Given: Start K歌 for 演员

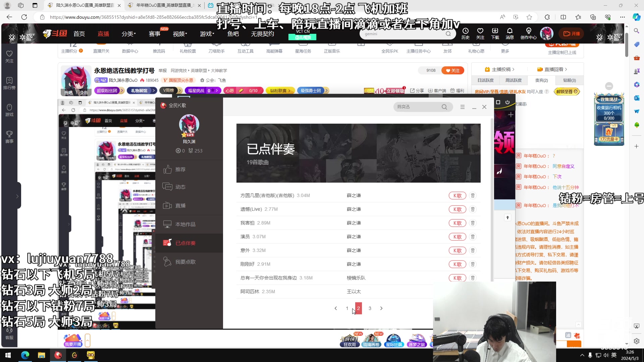Looking at the screenshot, I should [x=458, y=237].
